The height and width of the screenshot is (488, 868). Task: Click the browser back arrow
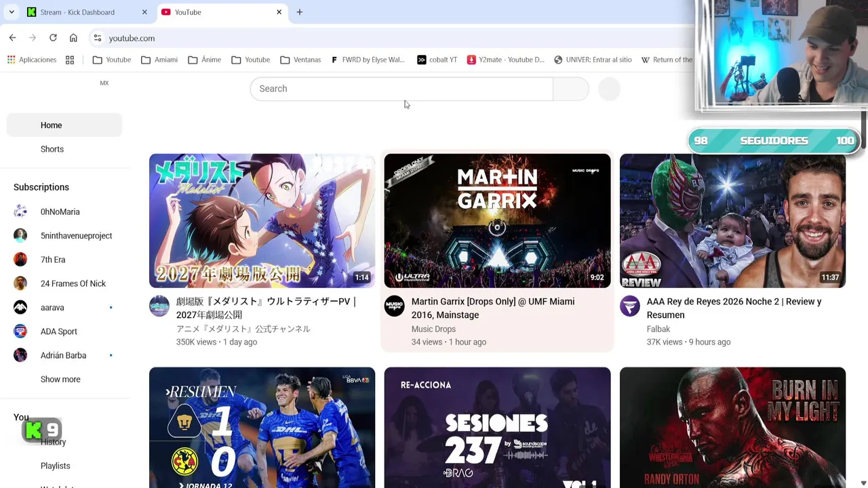12,38
